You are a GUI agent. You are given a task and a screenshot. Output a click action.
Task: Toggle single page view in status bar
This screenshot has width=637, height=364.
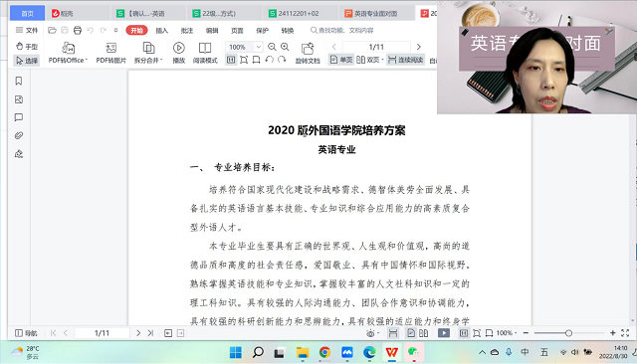pos(411,333)
